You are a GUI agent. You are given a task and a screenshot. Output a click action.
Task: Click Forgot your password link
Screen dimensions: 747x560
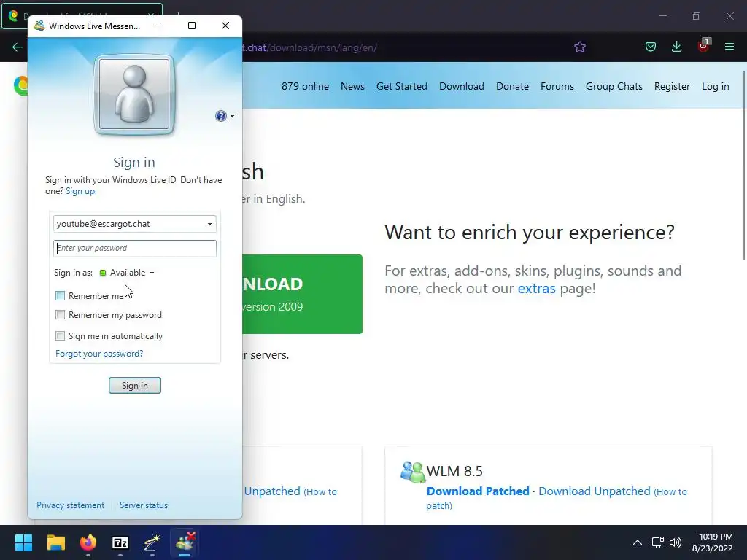(99, 354)
